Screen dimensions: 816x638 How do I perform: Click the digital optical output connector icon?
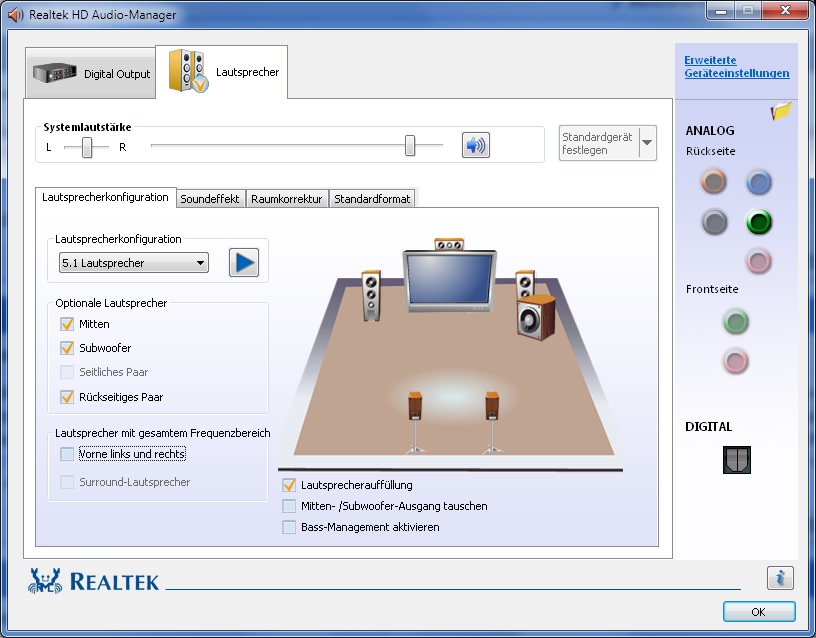(737, 460)
